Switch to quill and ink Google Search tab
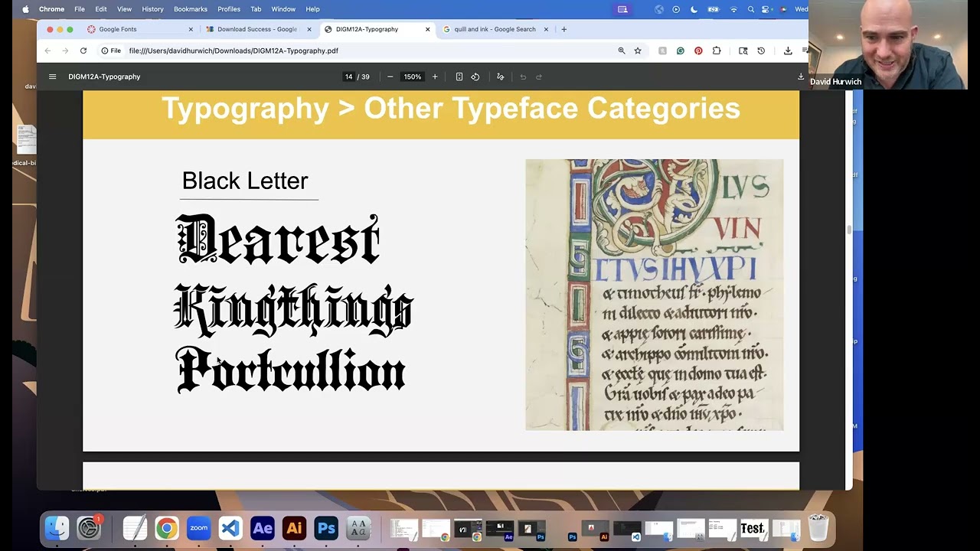The image size is (980, 551). coord(495,29)
